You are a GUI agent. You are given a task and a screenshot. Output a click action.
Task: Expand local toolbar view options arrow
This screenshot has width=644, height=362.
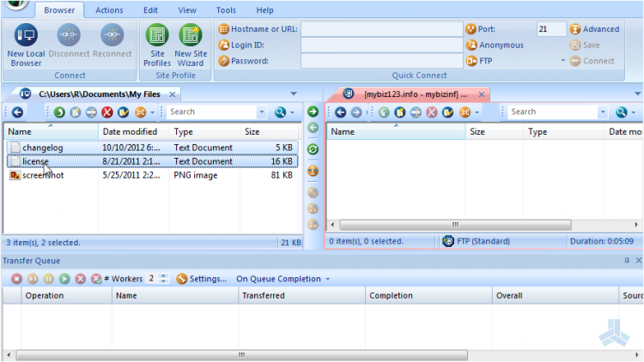tap(152, 112)
